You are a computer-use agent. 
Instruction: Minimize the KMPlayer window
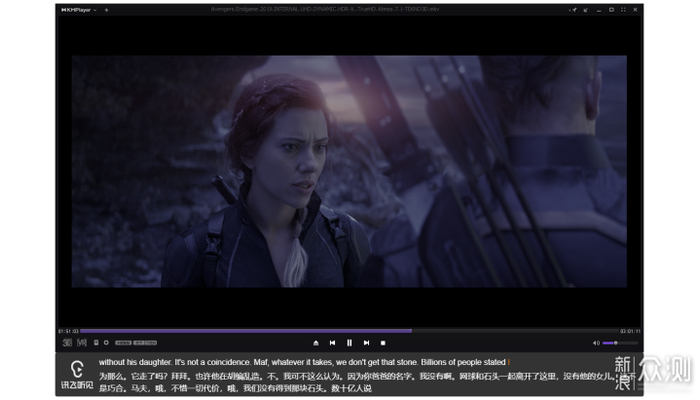pyautogui.click(x=599, y=10)
